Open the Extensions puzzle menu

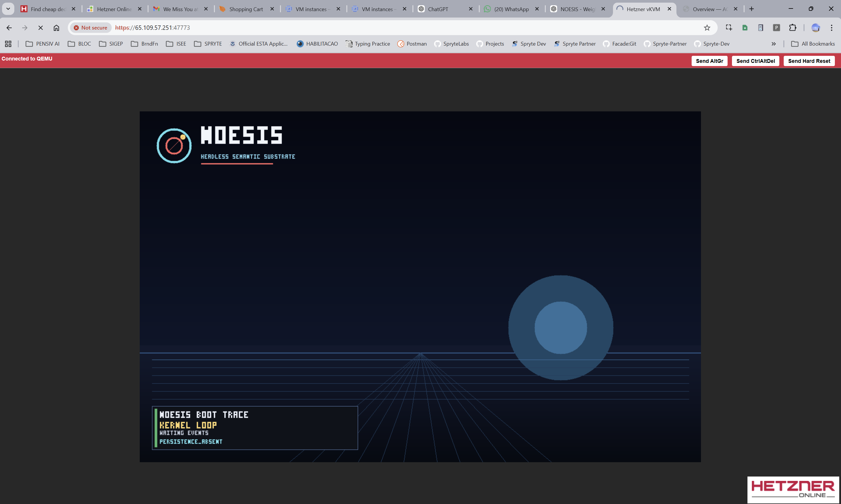pos(792,27)
